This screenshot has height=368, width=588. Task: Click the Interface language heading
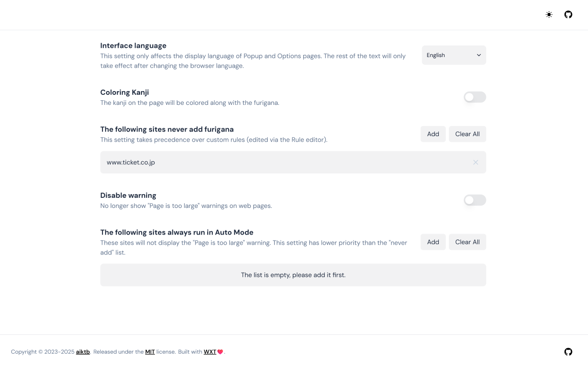pos(133,46)
